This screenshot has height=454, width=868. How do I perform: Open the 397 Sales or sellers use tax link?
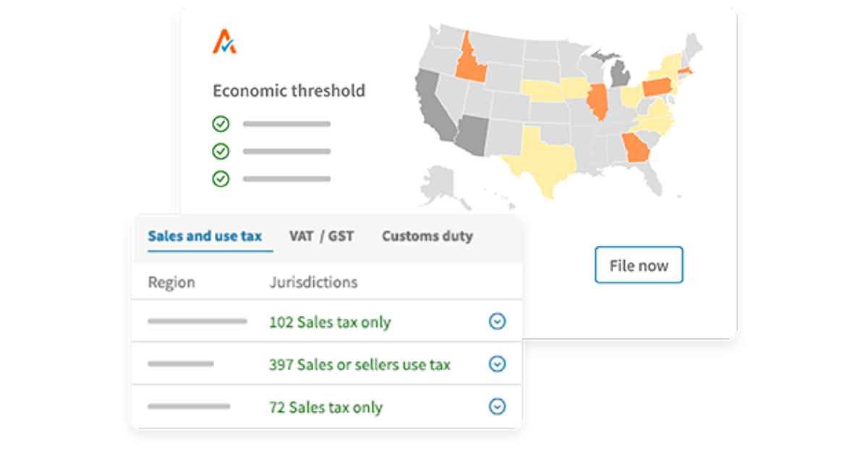(x=359, y=364)
